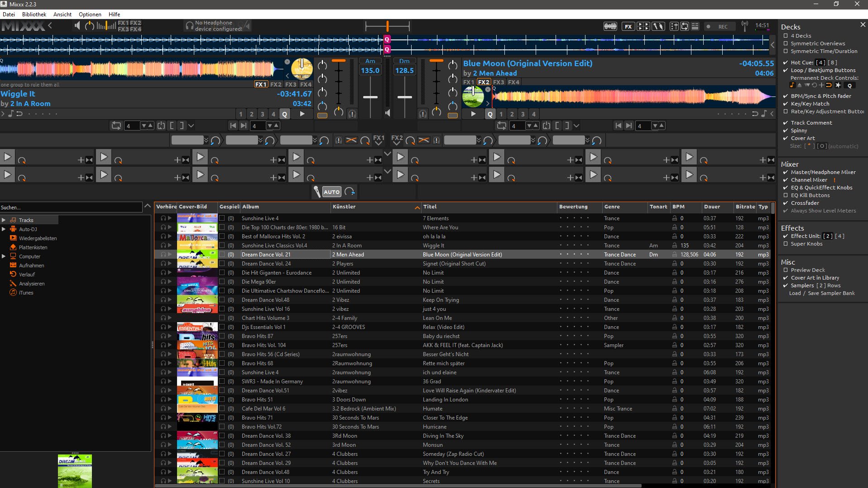The height and width of the screenshot is (488, 868).
Task: Expand the sampler rows with the down chevron
Action: point(387,154)
